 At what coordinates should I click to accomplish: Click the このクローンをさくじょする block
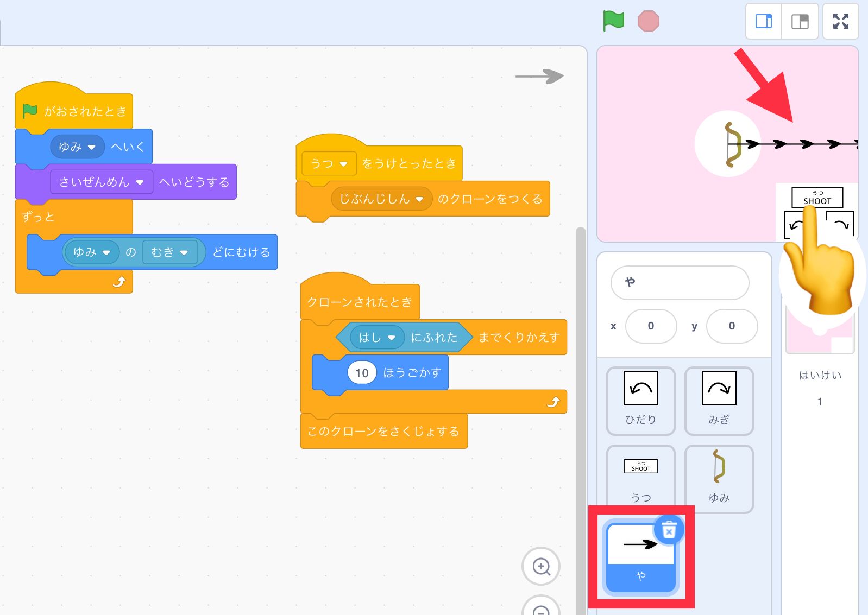(x=383, y=431)
